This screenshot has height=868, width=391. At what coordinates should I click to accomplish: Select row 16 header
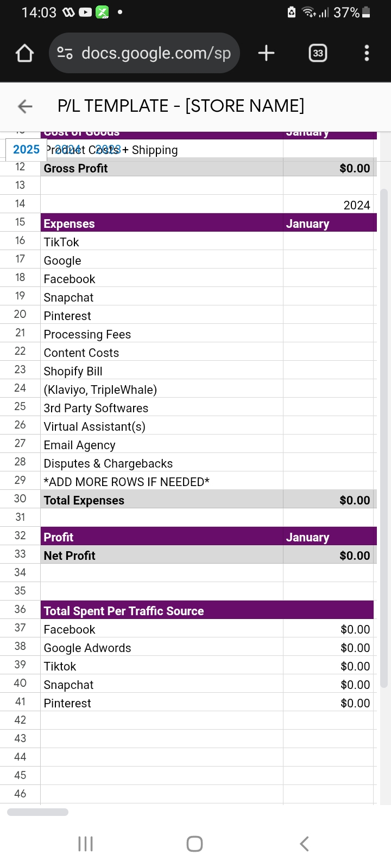(x=20, y=241)
